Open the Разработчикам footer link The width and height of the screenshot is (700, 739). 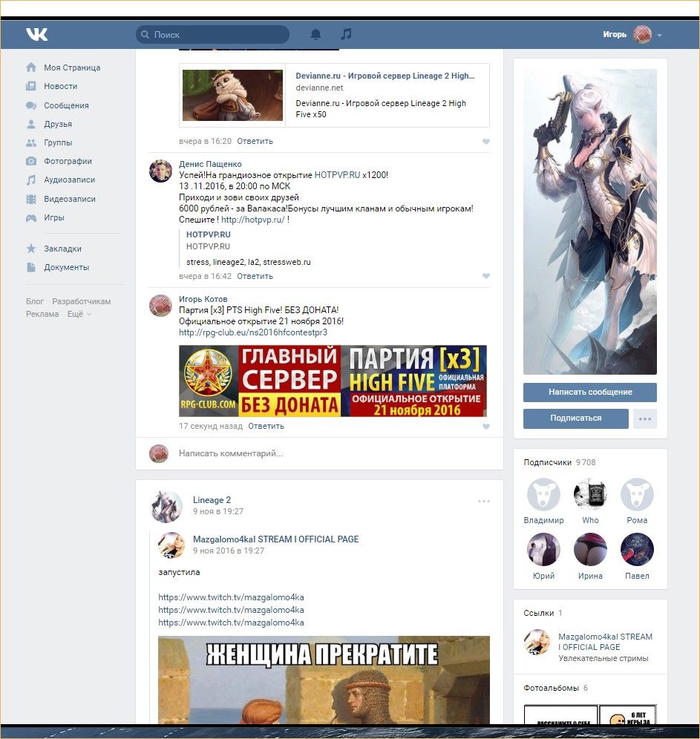point(82,302)
